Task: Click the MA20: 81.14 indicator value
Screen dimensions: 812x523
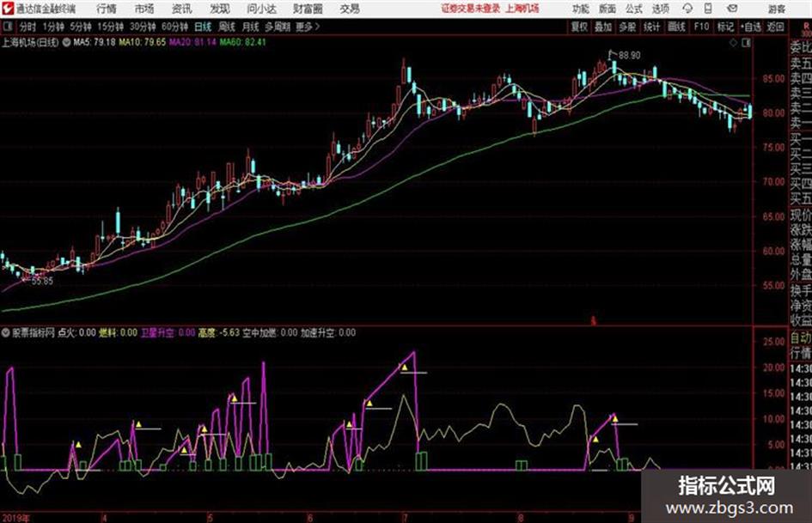Action: [193, 42]
